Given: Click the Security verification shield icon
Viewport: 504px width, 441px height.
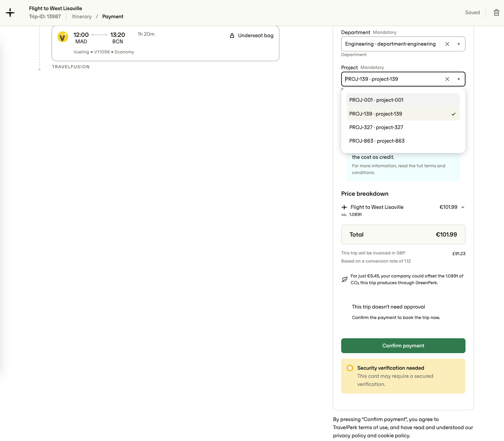Looking at the screenshot, I should (x=350, y=368).
